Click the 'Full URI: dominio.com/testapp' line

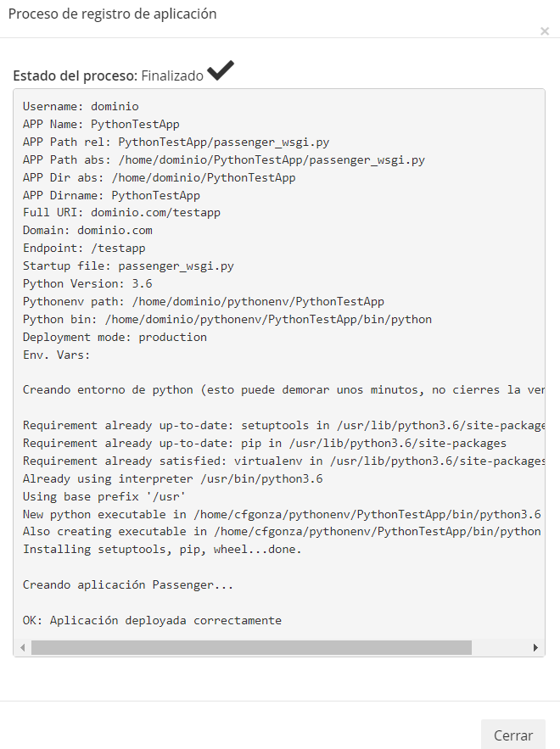[121, 213]
